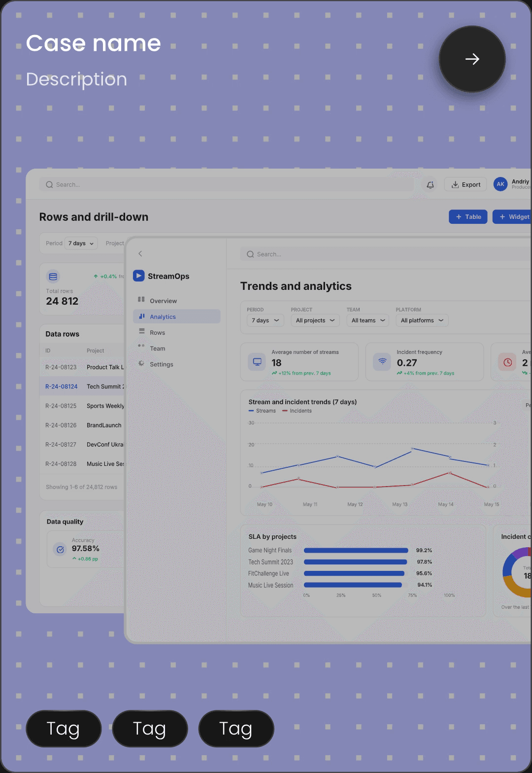This screenshot has height=773, width=532.
Task: Toggle the Streams legend entry in the chart
Action: point(263,411)
